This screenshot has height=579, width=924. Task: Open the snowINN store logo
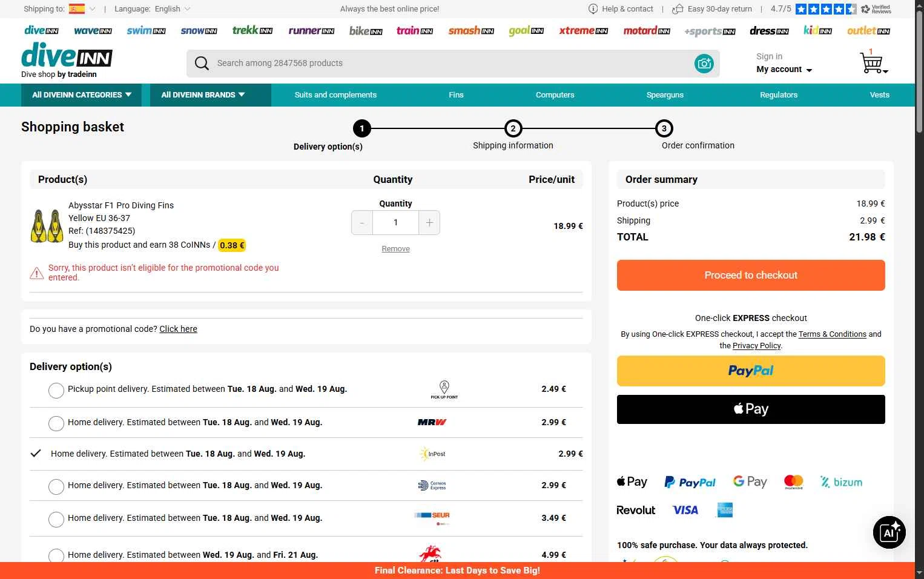point(199,30)
